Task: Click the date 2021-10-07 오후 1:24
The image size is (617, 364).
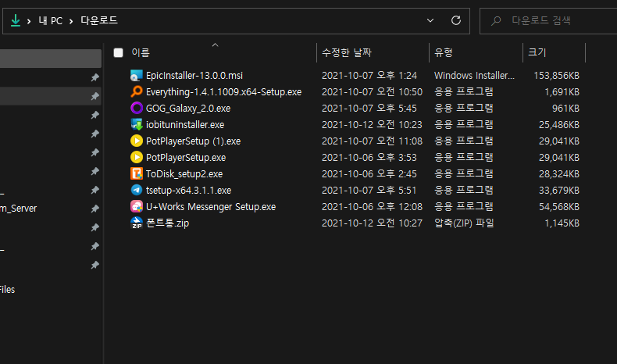Action: pos(369,76)
